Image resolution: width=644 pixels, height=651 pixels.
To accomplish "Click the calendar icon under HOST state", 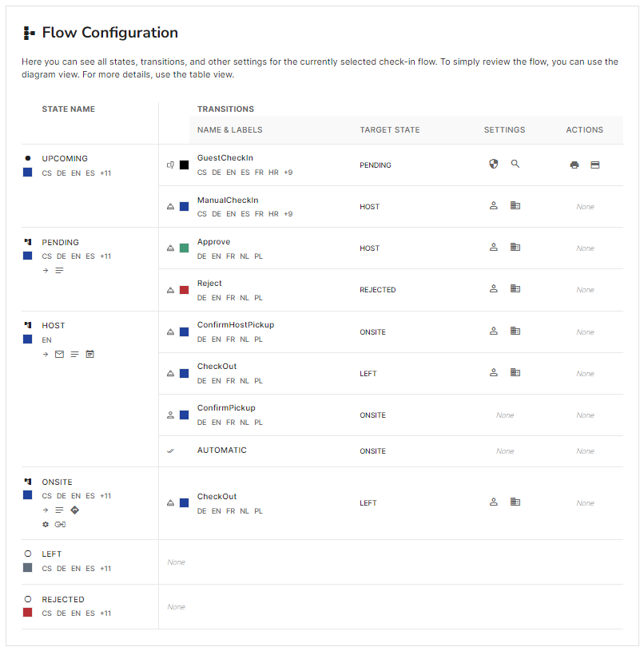I will point(89,354).
